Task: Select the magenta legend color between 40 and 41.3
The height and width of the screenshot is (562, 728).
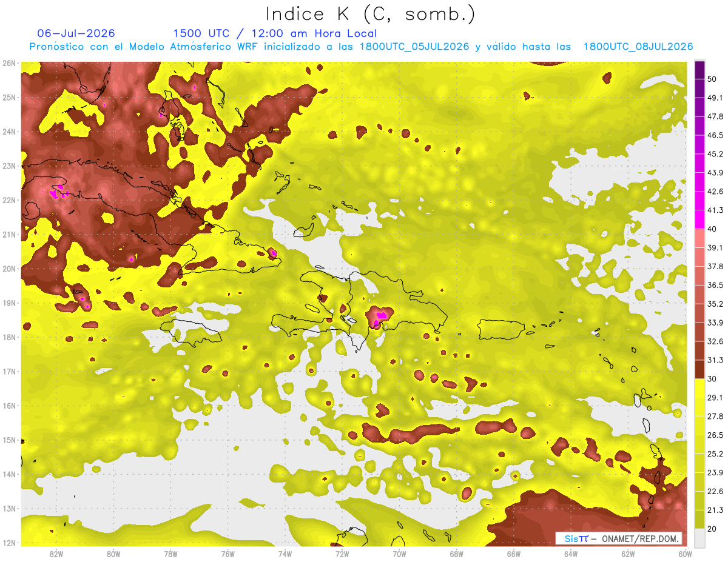Action: tap(699, 219)
